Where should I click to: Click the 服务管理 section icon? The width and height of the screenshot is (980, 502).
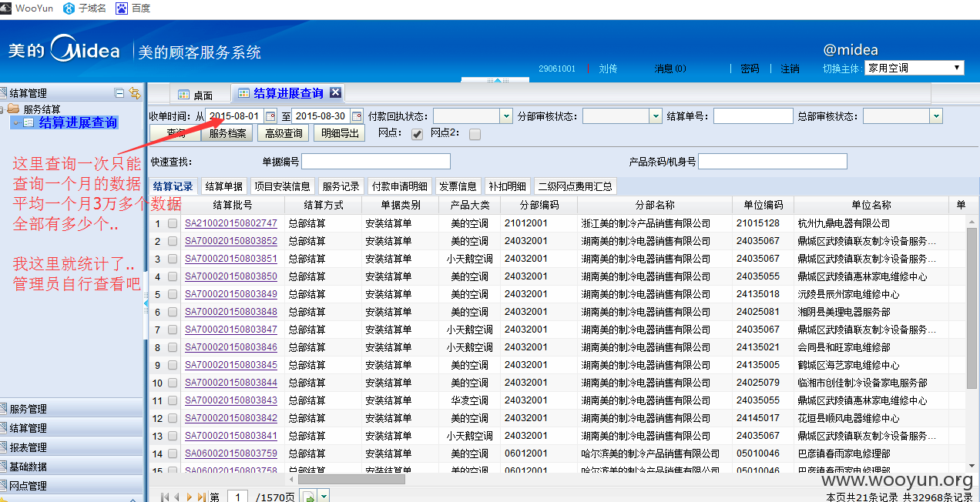click(x=4, y=409)
